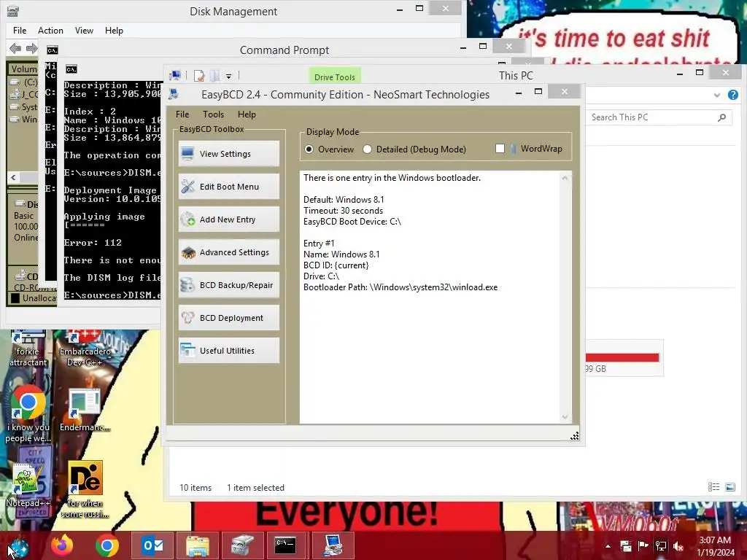Open Outlook from taskbar
Image resolution: width=747 pixels, height=560 pixels.
point(153,545)
